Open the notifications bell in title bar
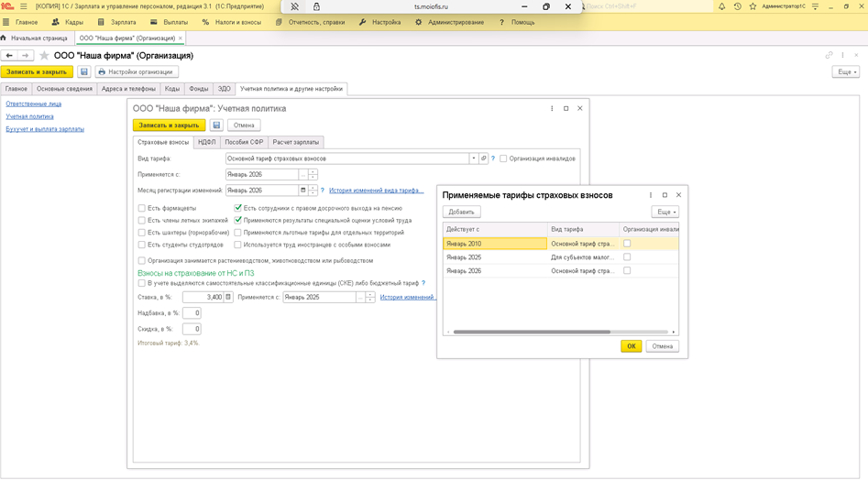The height and width of the screenshot is (480, 868). pyautogui.click(x=721, y=6)
